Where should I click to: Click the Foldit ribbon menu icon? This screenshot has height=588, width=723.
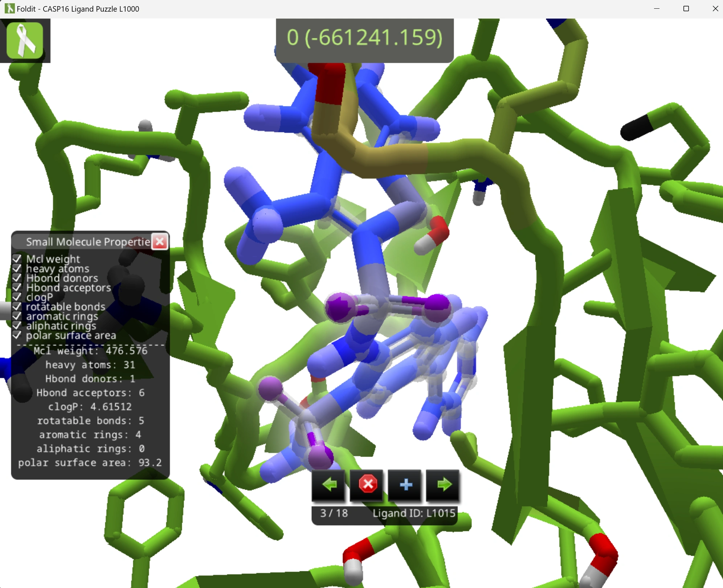coord(25,40)
